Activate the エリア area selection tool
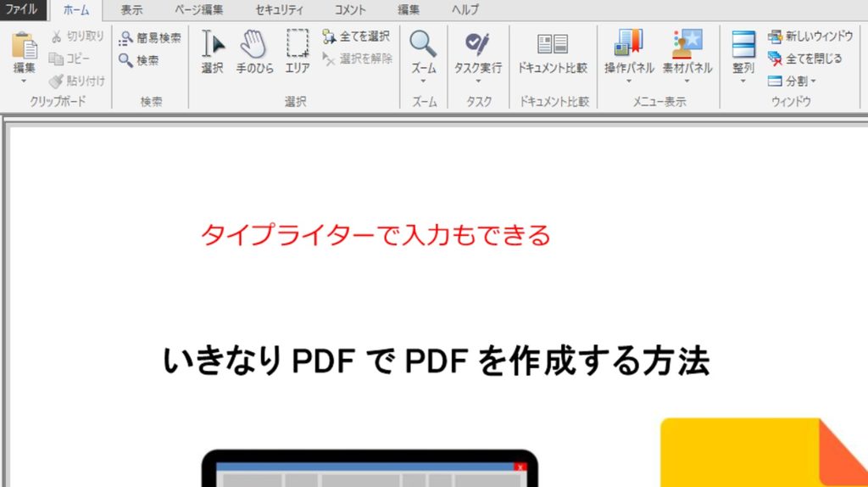Screen dimensions: 868x487 coord(298,52)
